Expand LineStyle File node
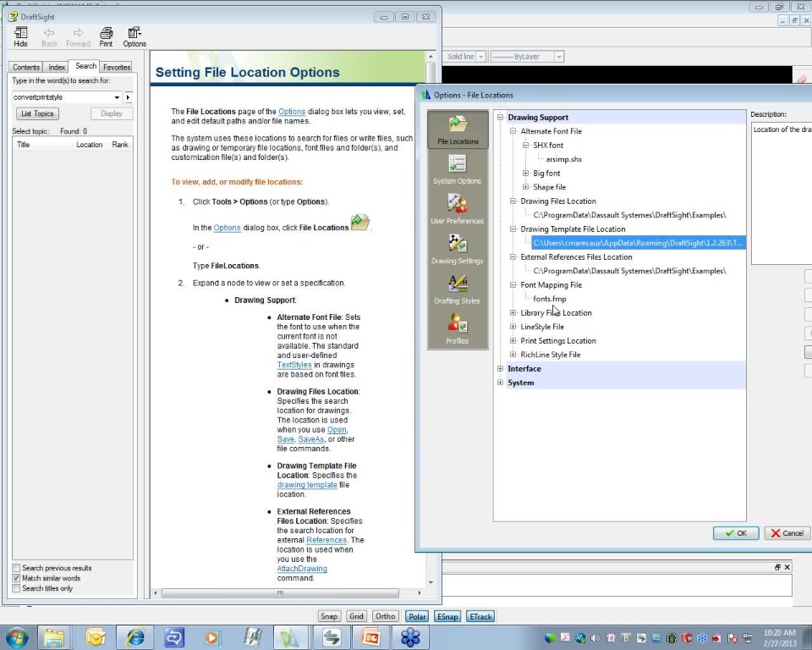This screenshot has width=812, height=650. point(513,327)
